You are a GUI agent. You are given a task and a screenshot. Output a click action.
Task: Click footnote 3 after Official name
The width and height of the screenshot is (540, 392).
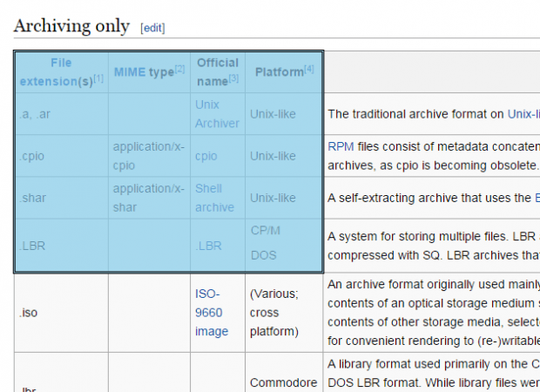click(x=233, y=79)
